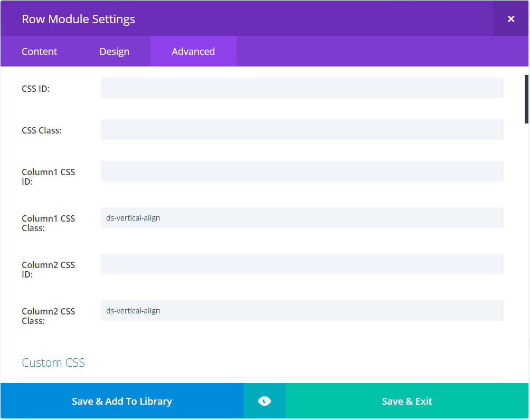The height and width of the screenshot is (420, 530).
Task: Switch to the Design tab
Action: pyautogui.click(x=114, y=51)
